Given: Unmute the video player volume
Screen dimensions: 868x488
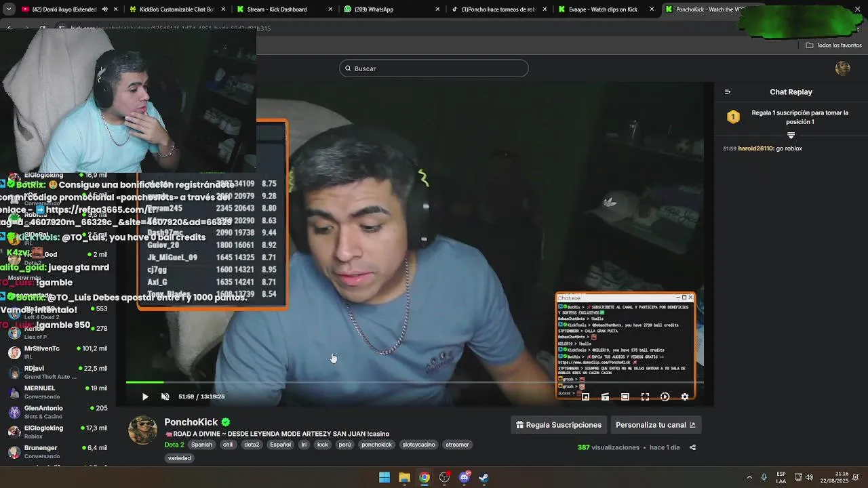Looking at the screenshot, I should point(165,396).
